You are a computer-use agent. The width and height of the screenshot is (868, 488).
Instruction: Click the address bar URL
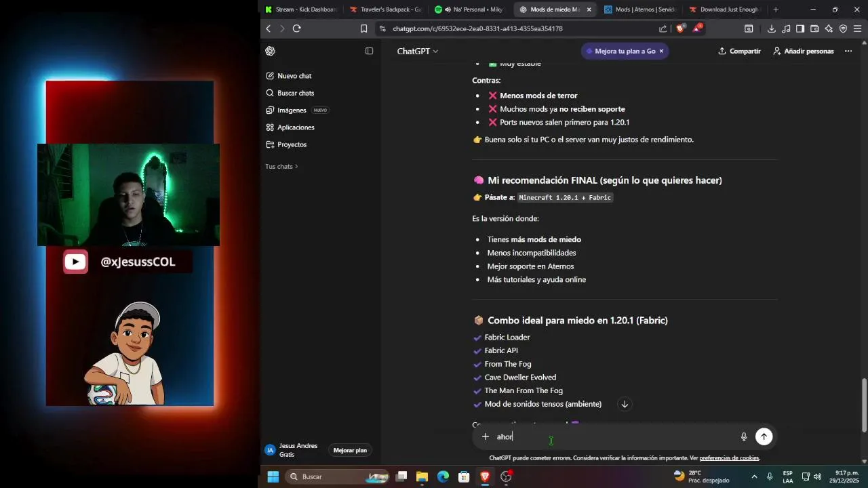point(477,28)
